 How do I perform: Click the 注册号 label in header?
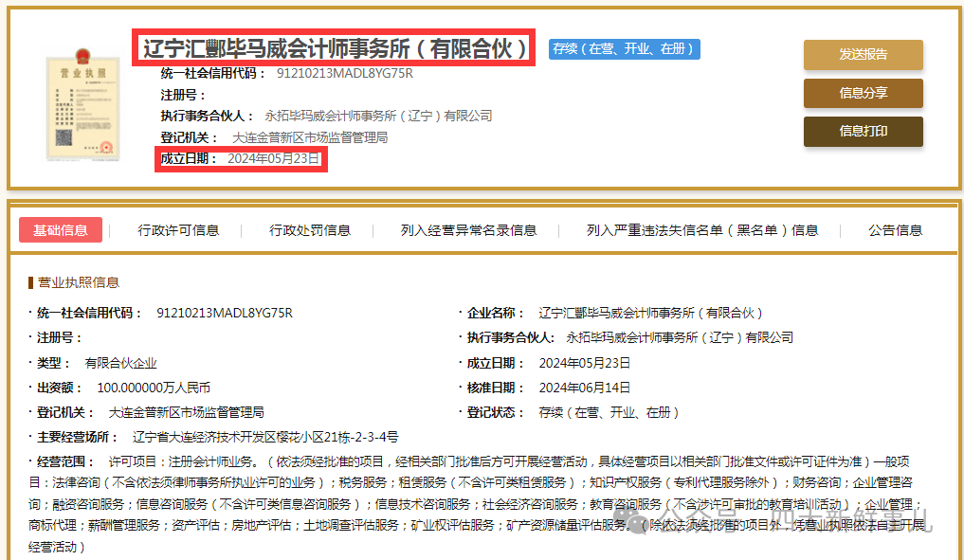coord(182,95)
